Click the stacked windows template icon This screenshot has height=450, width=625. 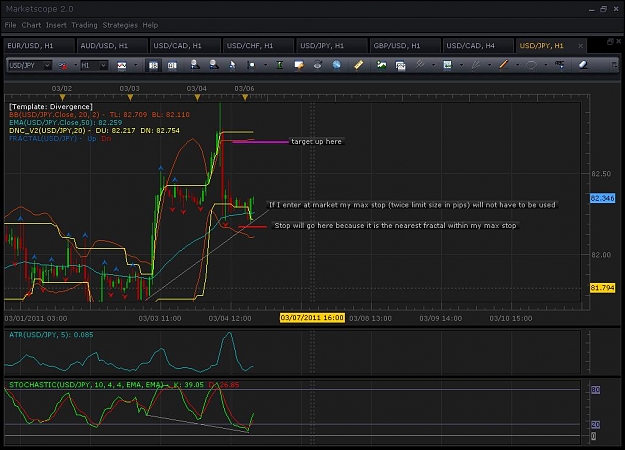click(x=400, y=65)
